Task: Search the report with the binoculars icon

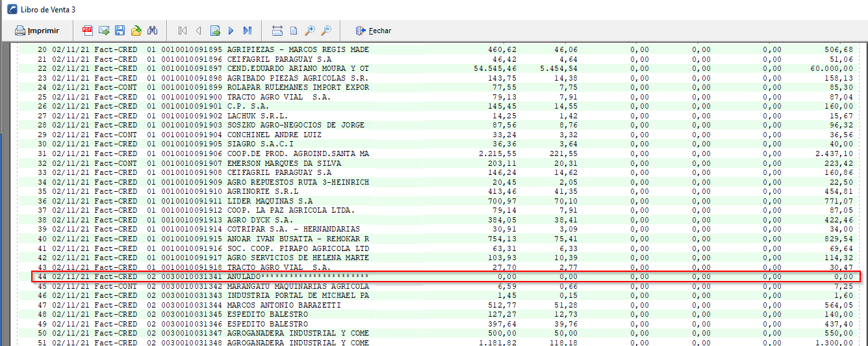Action: click(153, 31)
